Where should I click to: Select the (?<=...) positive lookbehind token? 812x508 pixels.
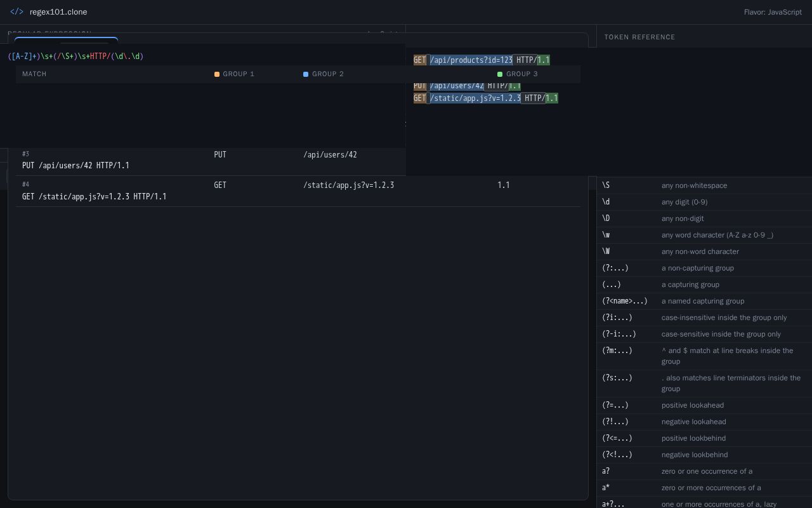click(704, 438)
